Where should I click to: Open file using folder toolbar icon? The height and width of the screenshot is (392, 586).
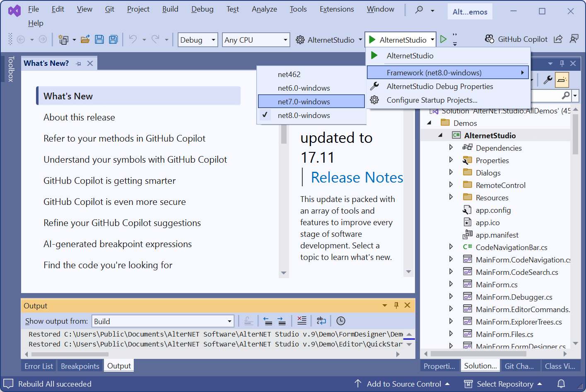85,39
